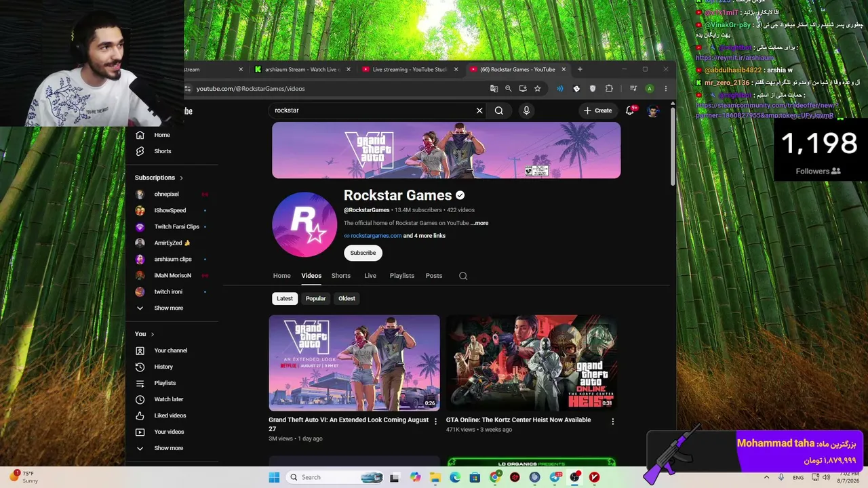Select the channel Videos tab
868x488 pixels.
[311, 276]
